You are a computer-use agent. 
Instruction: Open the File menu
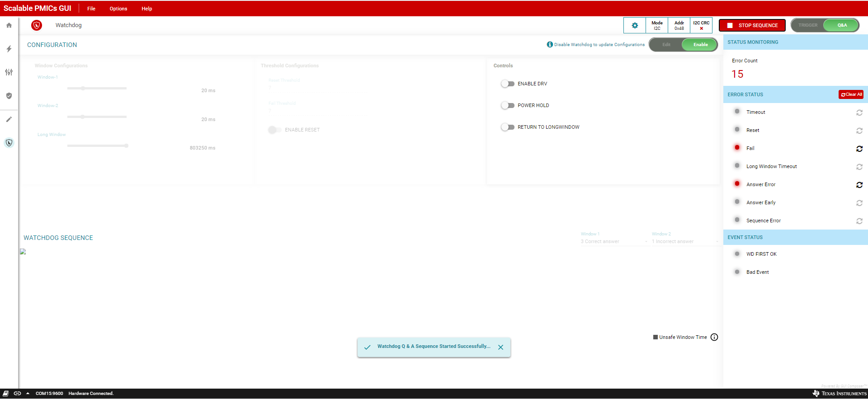pos(91,9)
